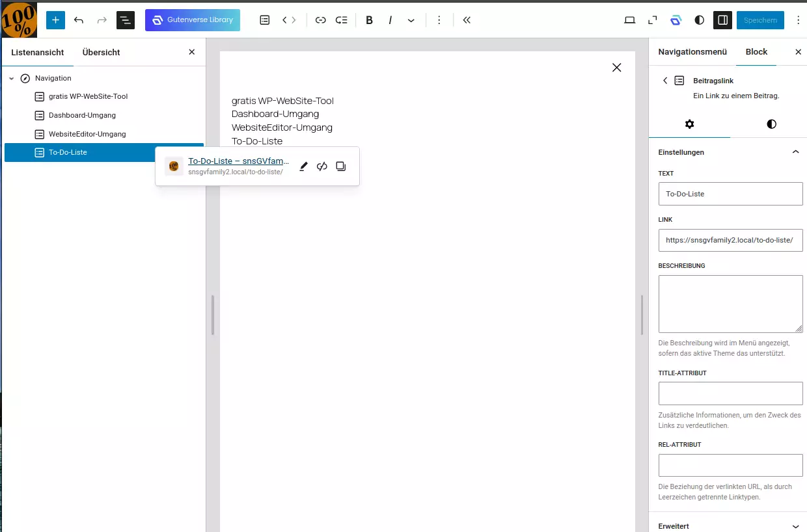Click the LINK input field
The width and height of the screenshot is (807, 532).
pos(731,240)
